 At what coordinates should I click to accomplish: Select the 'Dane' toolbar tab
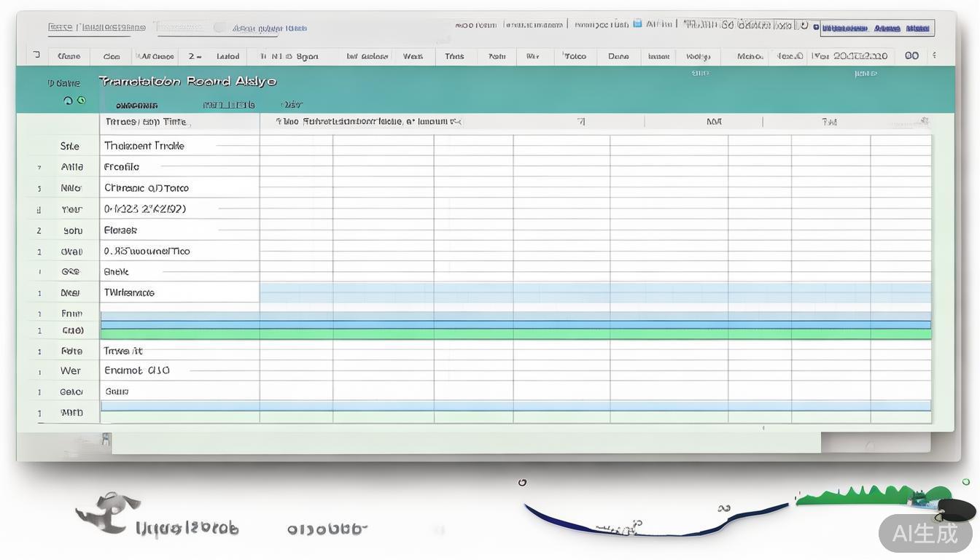coord(618,56)
